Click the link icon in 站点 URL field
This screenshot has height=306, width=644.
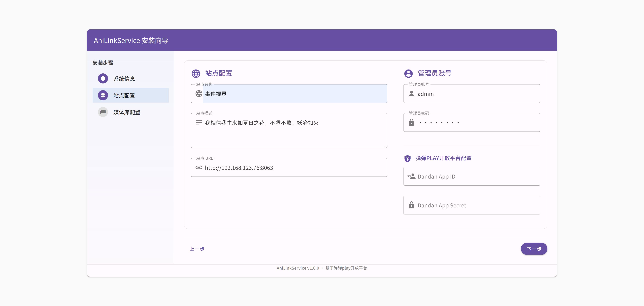click(199, 167)
